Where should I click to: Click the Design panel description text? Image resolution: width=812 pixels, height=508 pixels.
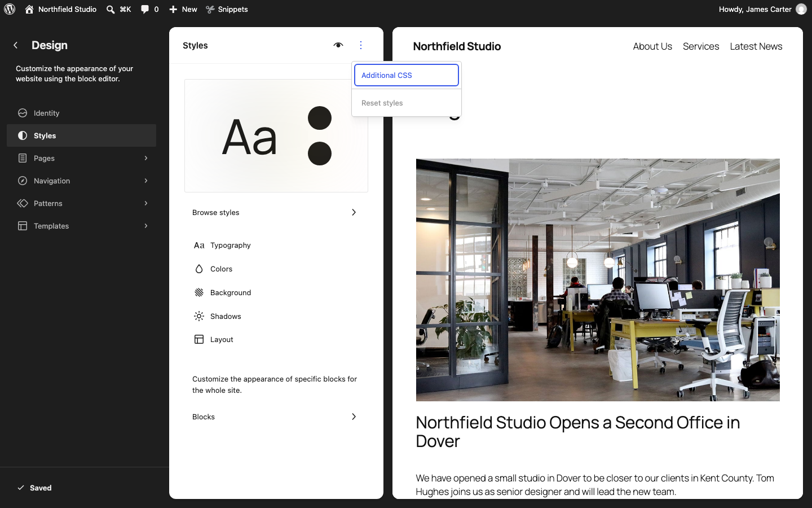pyautogui.click(x=74, y=73)
